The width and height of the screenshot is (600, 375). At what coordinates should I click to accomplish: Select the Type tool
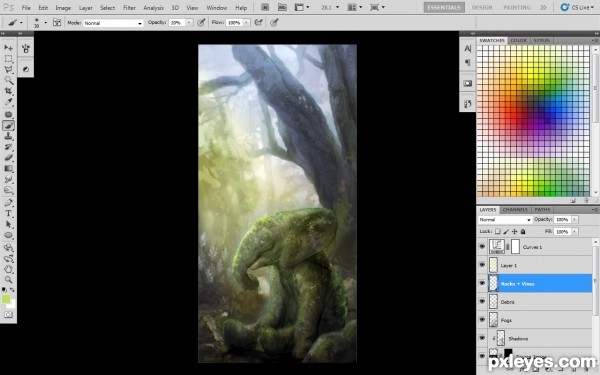[x=8, y=214]
